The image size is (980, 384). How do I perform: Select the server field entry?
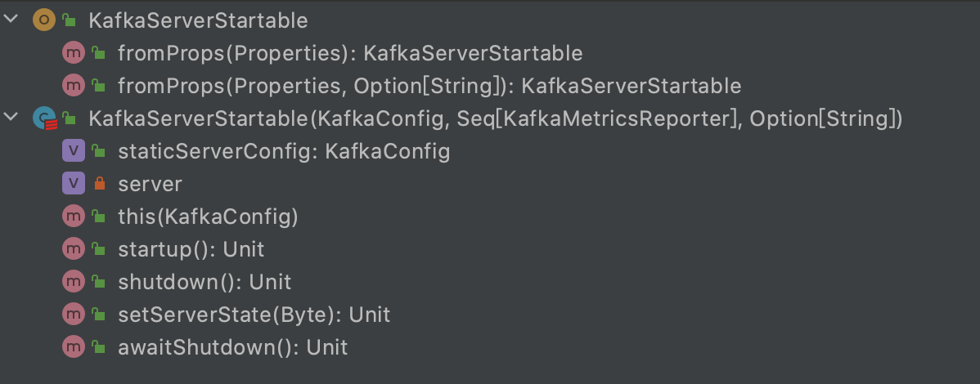coord(150,184)
